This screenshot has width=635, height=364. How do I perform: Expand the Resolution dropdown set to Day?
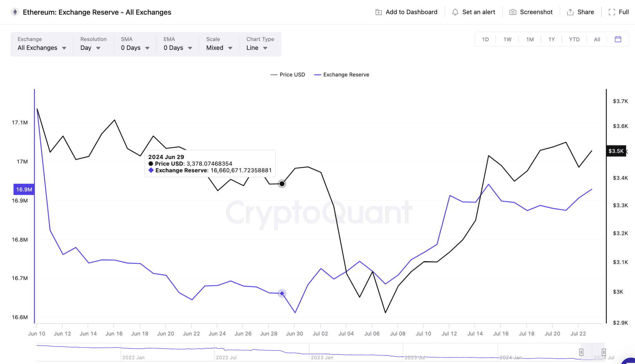(x=90, y=48)
